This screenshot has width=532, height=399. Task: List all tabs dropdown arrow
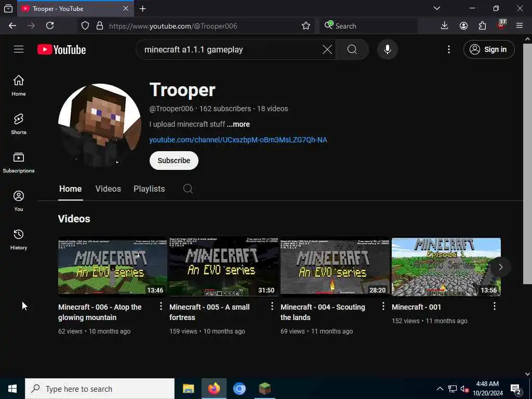(437, 8)
